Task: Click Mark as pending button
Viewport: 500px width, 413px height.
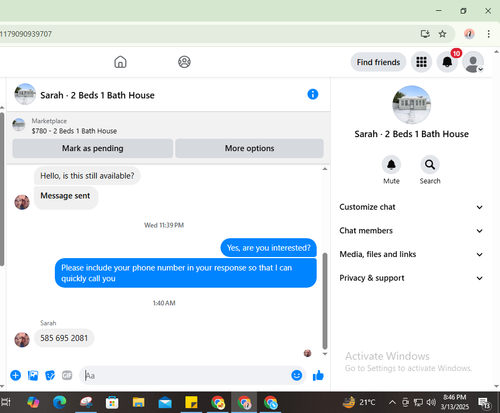Action: coord(93,148)
